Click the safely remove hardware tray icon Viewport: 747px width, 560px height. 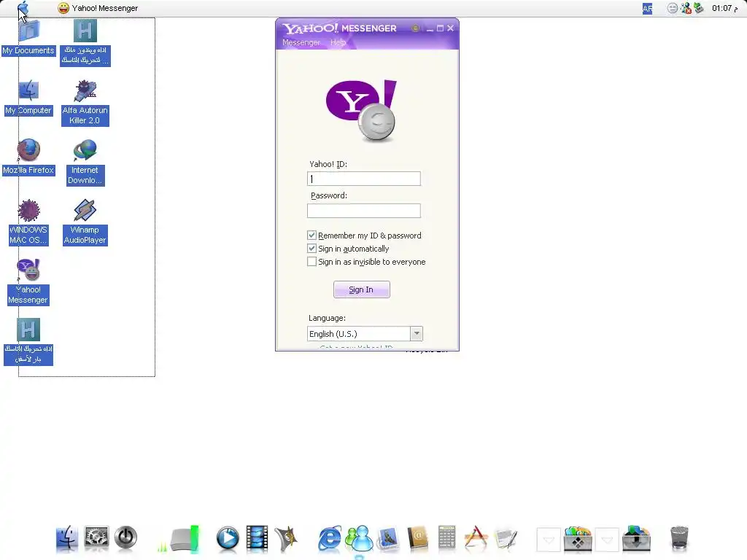tap(698, 8)
